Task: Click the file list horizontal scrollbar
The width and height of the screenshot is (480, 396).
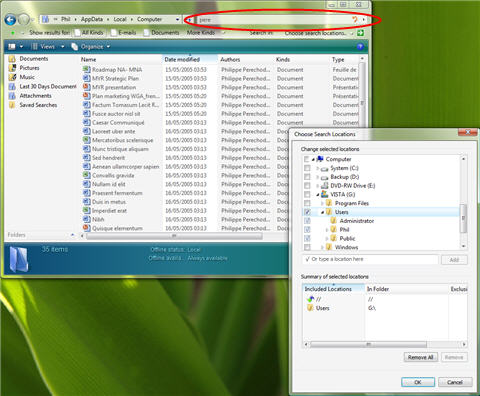Action: 174,236
